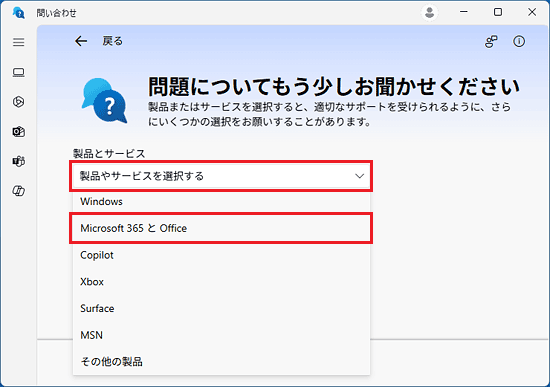Click the back arrow icon
The height and width of the screenshot is (387, 550).
[81, 41]
